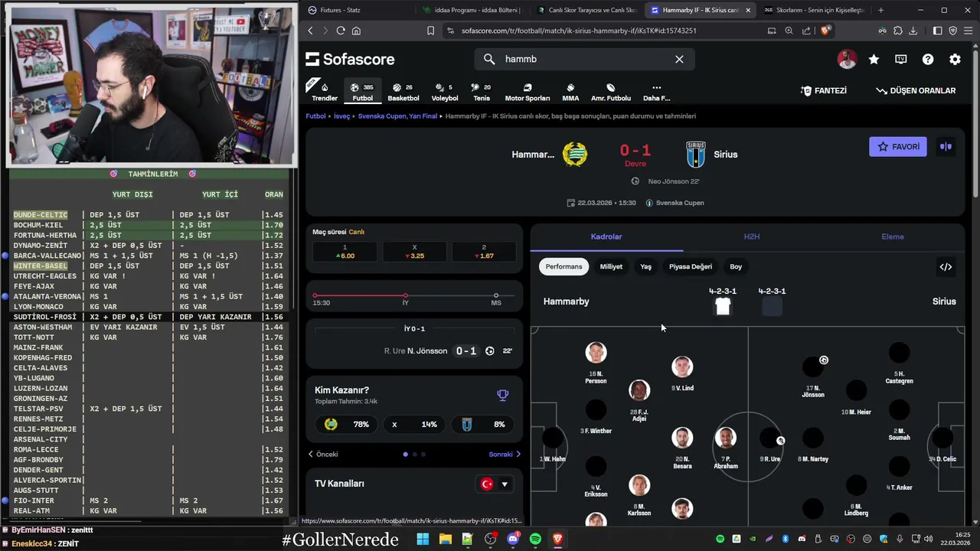Open the Sofascore home logo

pos(350,59)
